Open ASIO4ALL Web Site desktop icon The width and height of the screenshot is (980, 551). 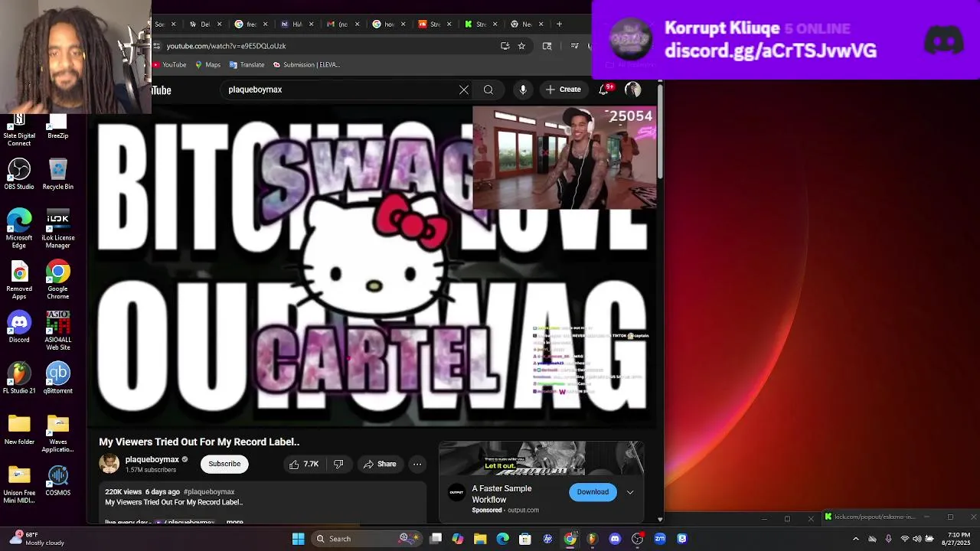click(x=58, y=331)
